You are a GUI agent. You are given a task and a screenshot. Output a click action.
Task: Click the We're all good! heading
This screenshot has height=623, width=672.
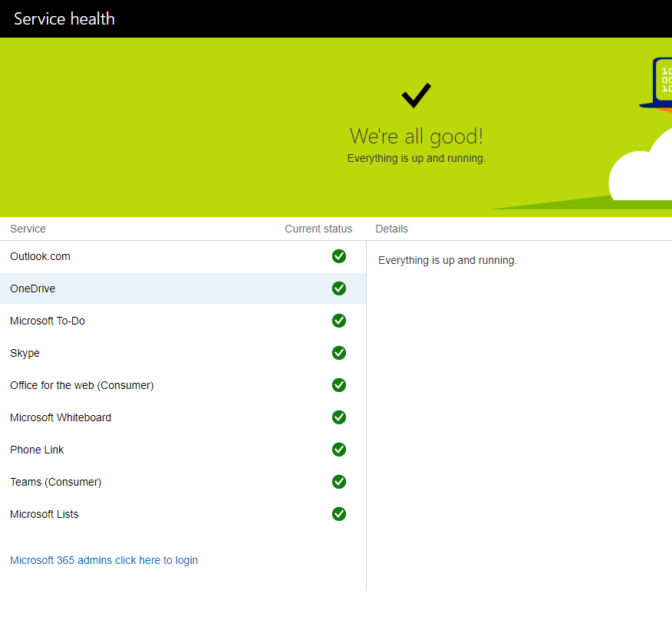[417, 137]
